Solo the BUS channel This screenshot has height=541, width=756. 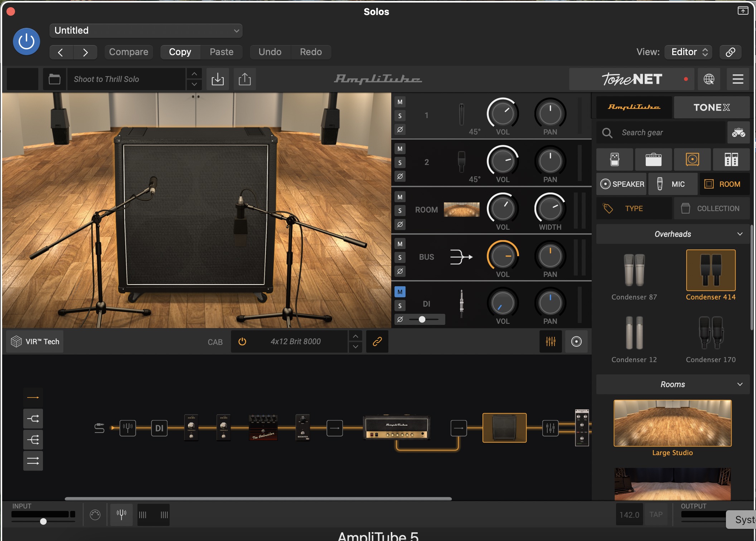click(400, 258)
